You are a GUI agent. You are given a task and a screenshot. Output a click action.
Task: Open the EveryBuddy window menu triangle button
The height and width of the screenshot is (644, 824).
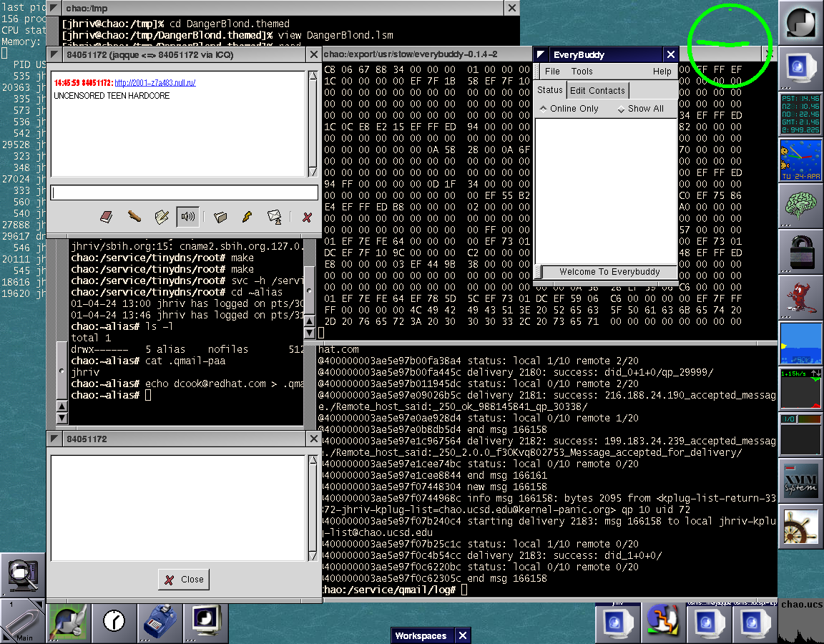tap(541, 55)
